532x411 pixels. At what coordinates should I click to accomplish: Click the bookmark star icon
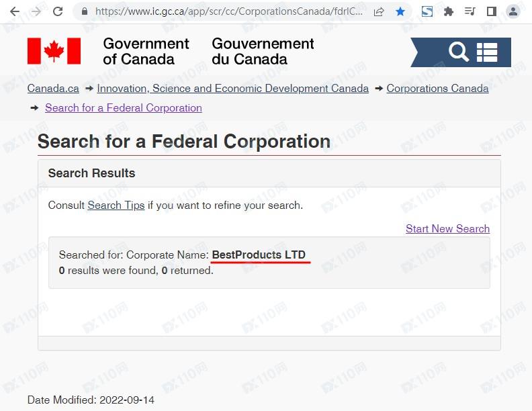tap(400, 11)
